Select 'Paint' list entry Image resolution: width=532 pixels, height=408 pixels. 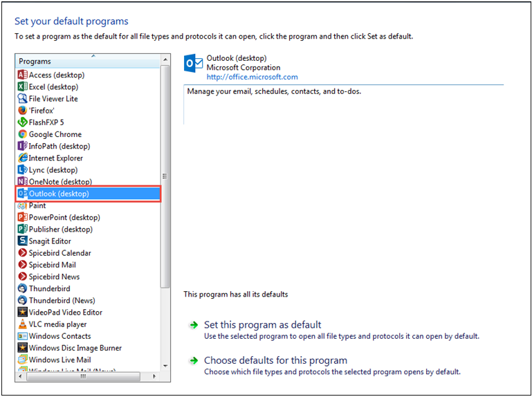(x=37, y=205)
